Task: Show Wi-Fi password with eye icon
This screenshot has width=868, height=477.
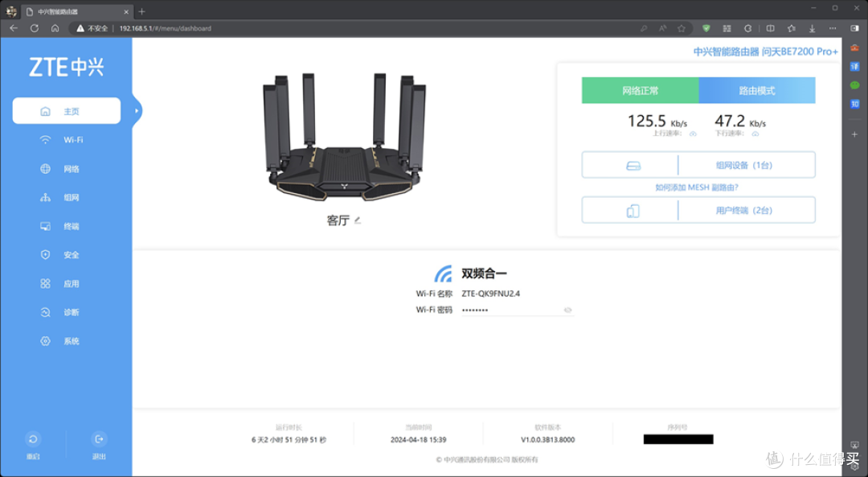Action: [567, 310]
